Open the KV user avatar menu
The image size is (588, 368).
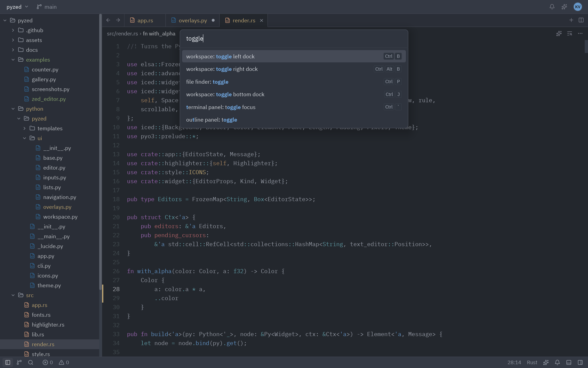pyautogui.click(x=578, y=7)
